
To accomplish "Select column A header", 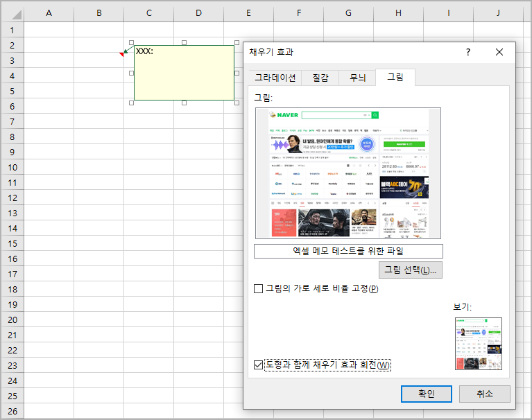I will pos(49,13).
